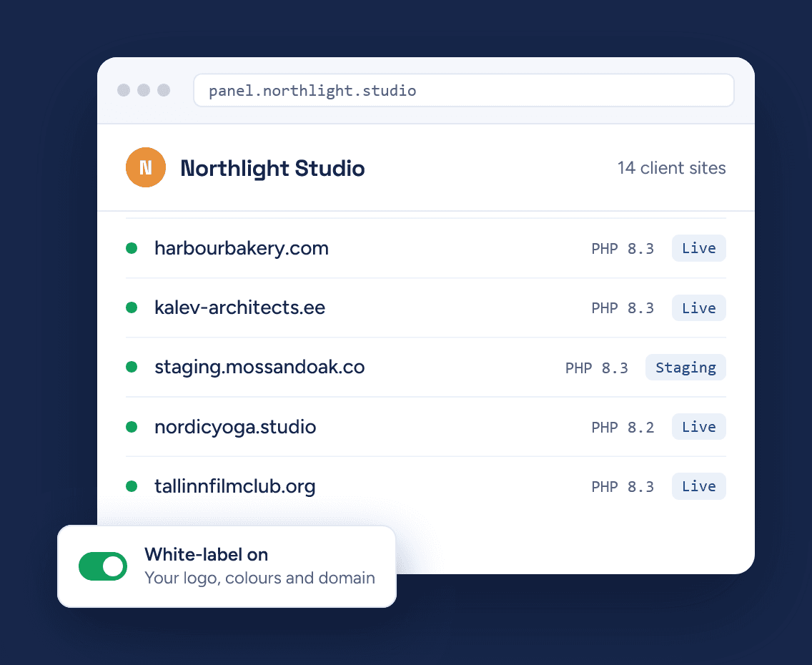The width and height of the screenshot is (812, 665).
Task: Click PHP 8.3 on the harbourbakery.com row
Action: (x=623, y=249)
